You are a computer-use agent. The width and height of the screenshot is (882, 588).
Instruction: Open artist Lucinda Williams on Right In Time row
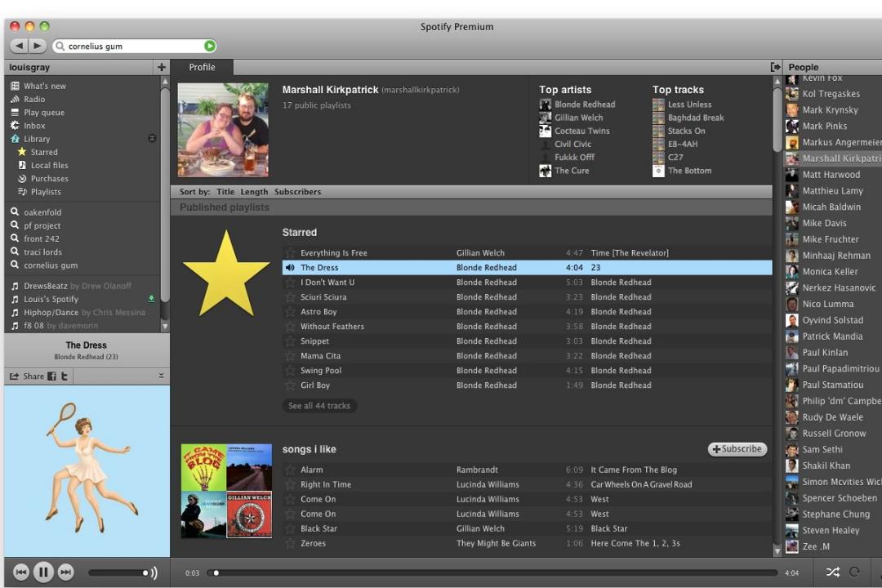(488, 484)
